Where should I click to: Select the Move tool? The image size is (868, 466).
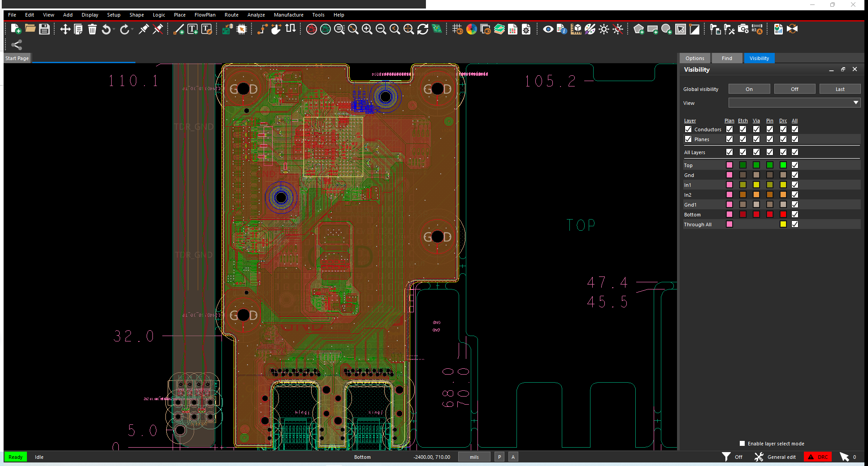[x=65, y=29]
